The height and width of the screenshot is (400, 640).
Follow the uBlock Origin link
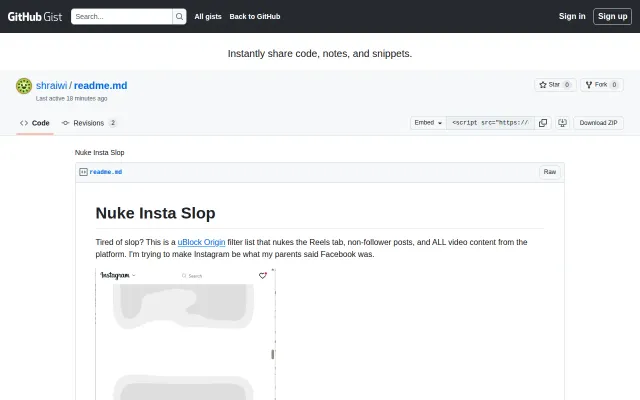click(201, 242)
